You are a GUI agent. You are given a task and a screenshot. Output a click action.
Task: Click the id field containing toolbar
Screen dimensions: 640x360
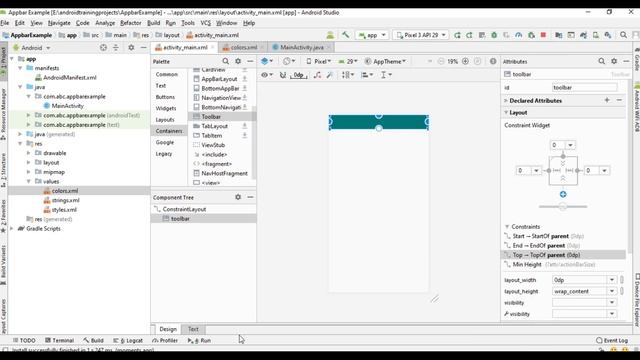click(x=584, y=87)
